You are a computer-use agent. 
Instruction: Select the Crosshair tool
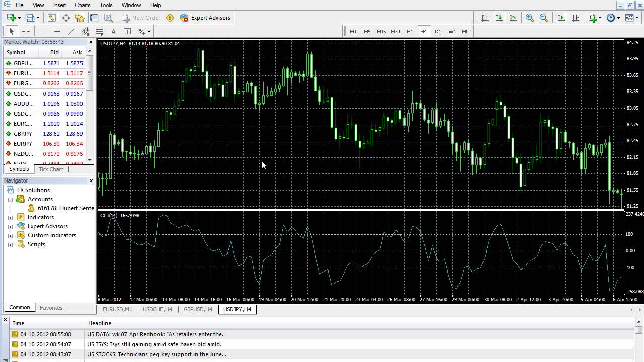click(26, 31)
